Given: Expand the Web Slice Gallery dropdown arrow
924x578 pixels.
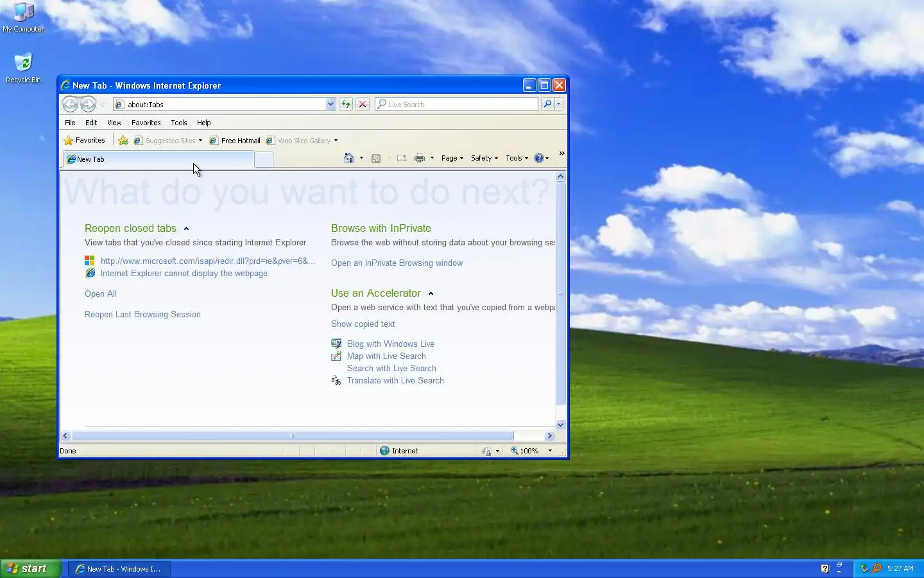Looking at the screenshot, I should 336,141.
